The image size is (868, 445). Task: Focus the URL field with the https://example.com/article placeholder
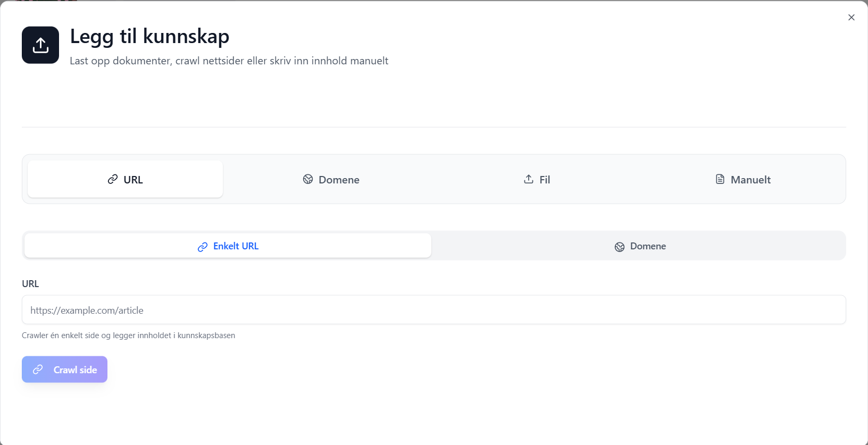pos(433,310)
